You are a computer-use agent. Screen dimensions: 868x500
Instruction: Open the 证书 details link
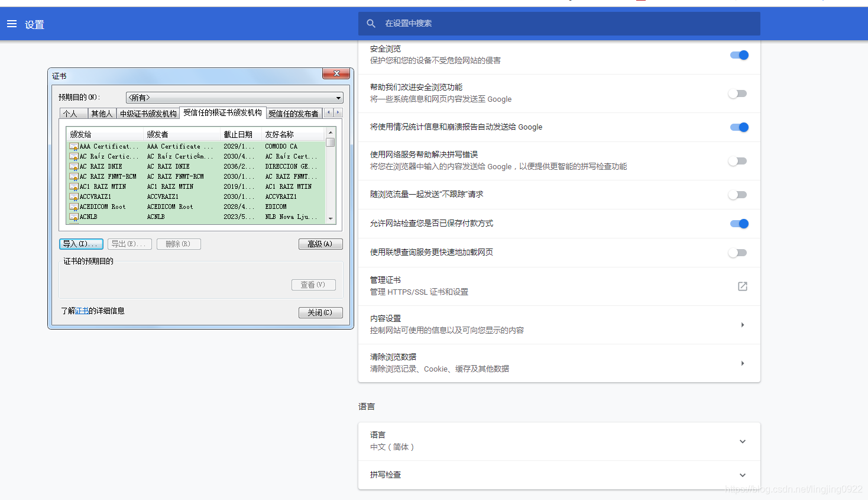click(x=82, y=311)
